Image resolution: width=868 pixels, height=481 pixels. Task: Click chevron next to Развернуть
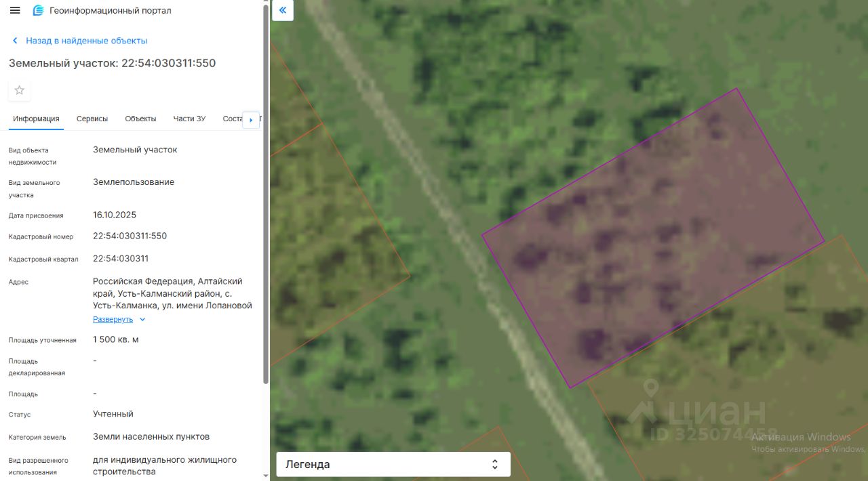(x=142, y=319)
